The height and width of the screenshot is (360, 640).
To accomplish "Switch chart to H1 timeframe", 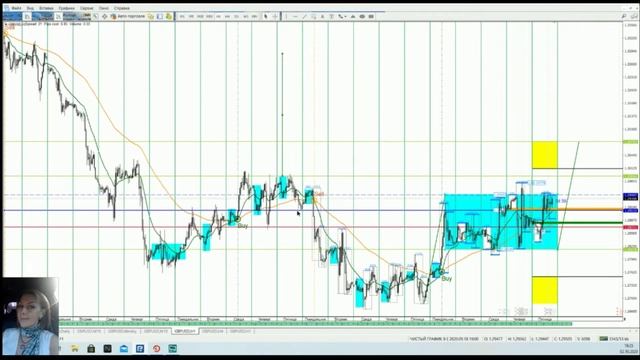I will tap(218, 16).
